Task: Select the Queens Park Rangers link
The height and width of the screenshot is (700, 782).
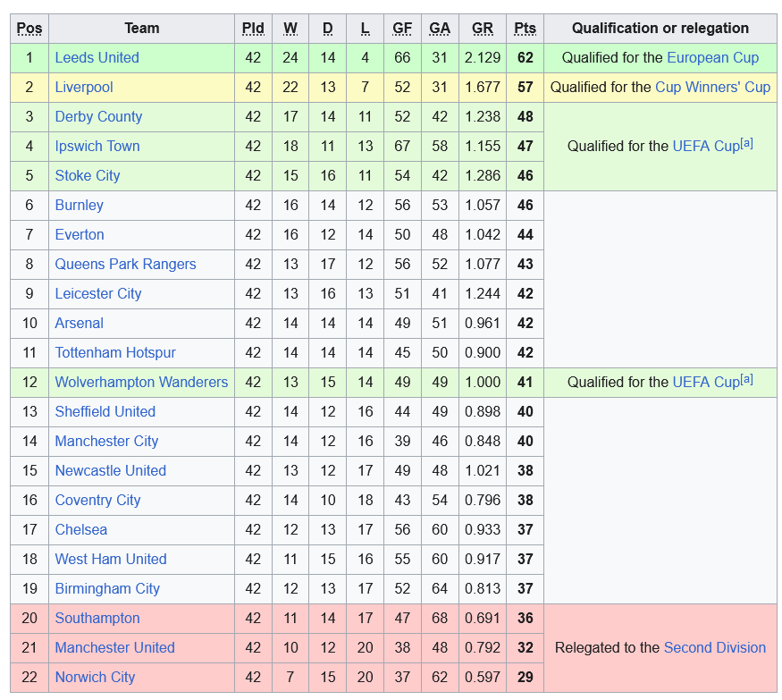Action: (x=125, y=264)
